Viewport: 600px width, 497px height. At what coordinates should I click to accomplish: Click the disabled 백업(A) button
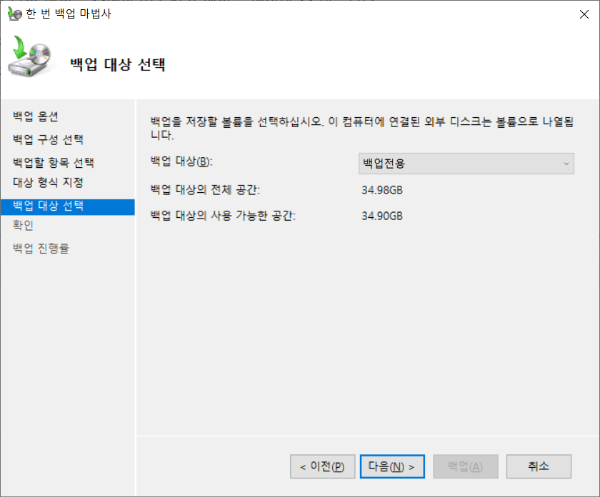(x=466, y=466)
